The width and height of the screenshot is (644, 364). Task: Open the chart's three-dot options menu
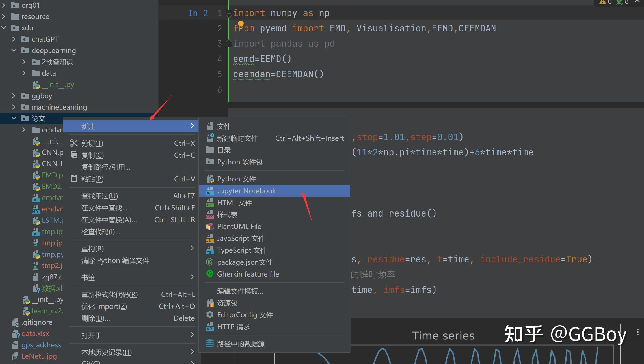pos(637,332)
